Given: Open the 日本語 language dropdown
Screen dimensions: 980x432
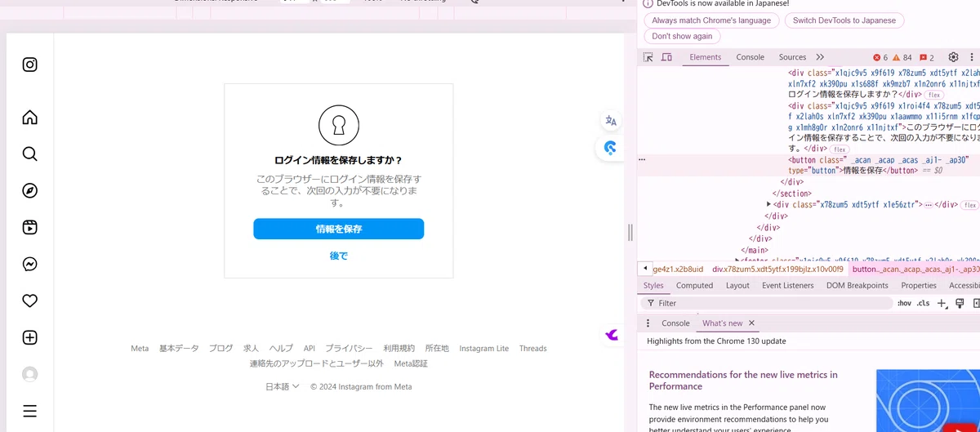Looking at the screenshot, I should click(x=283, y=387).
